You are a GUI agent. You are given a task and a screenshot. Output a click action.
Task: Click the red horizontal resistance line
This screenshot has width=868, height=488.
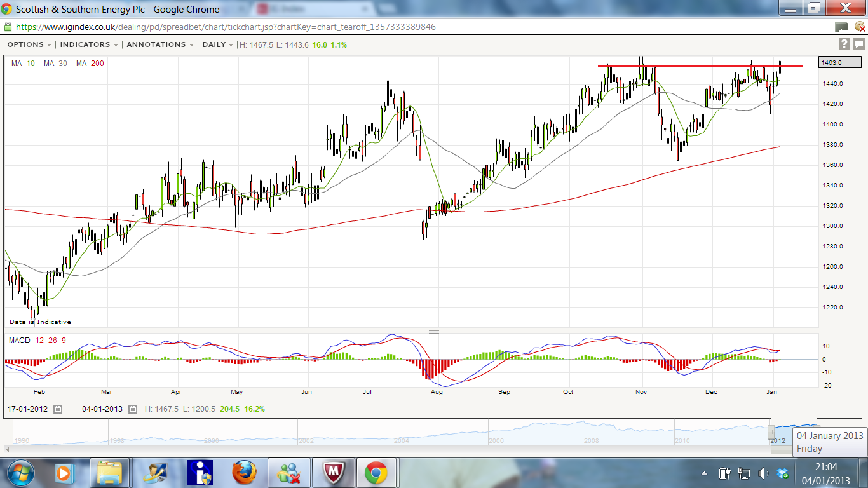point(699,65)
